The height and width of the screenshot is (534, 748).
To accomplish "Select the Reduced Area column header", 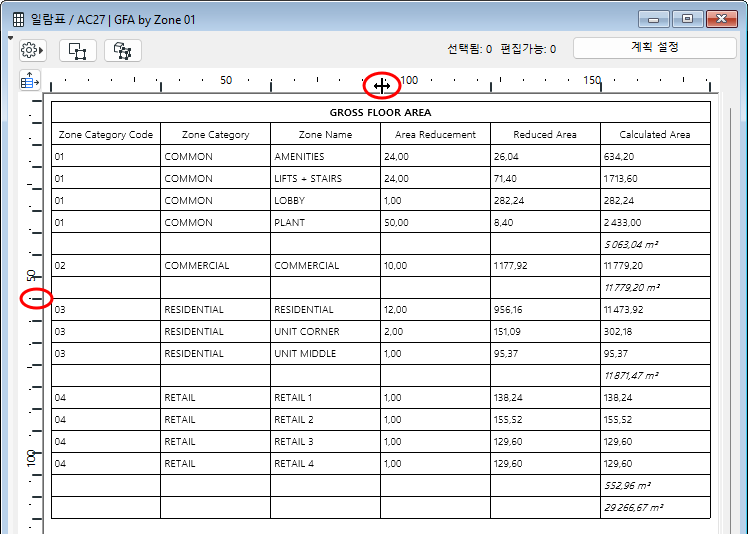I will tap(545, 134).
